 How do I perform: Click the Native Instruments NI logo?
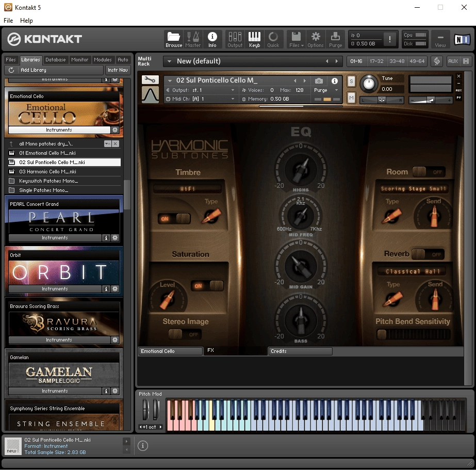(462, 40)
